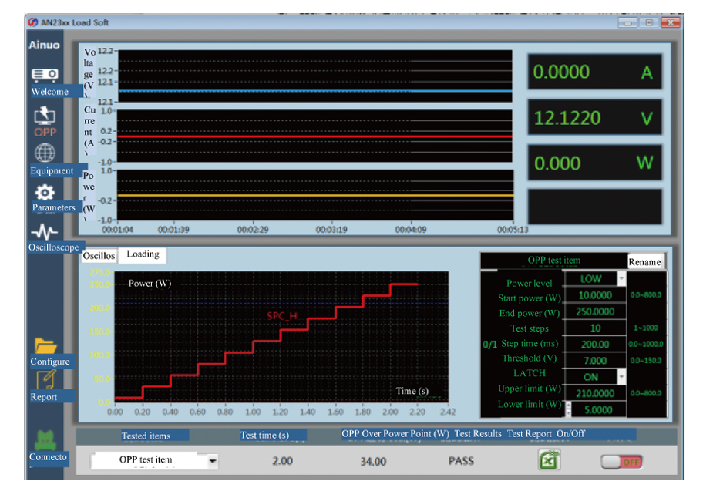
Task: Open the Report notepad icon
Action: click(45, 380)
